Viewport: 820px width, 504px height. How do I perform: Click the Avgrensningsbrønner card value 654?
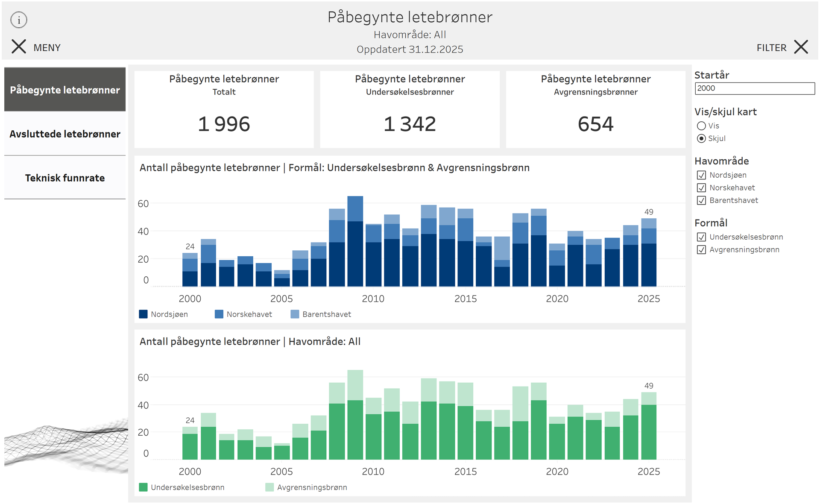click(x=596, y=124)
